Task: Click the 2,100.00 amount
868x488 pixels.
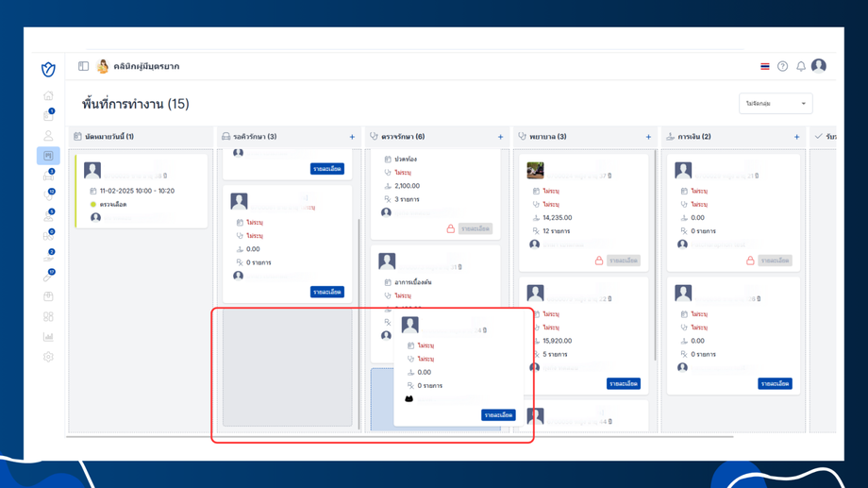Action: 407,186
